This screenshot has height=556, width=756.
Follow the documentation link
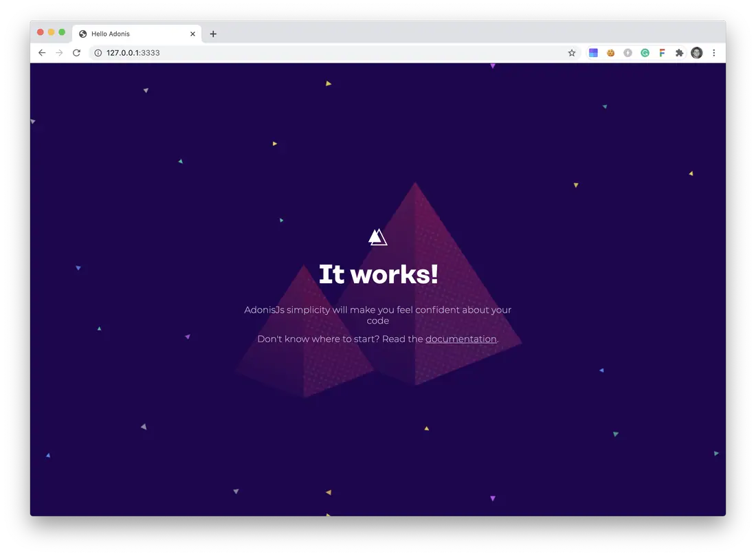(x=461, y=339)
